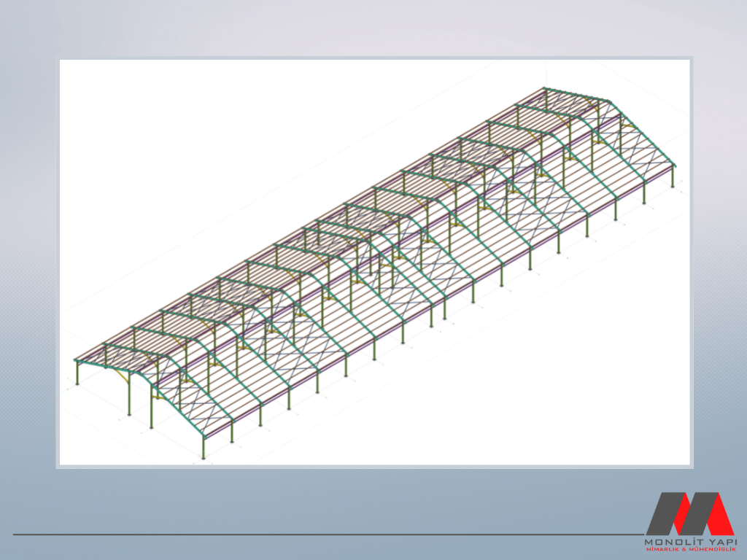Click the "MONOLİT YAPI" company name text
This screenshot has width=747, height=560.
point(689,542)
